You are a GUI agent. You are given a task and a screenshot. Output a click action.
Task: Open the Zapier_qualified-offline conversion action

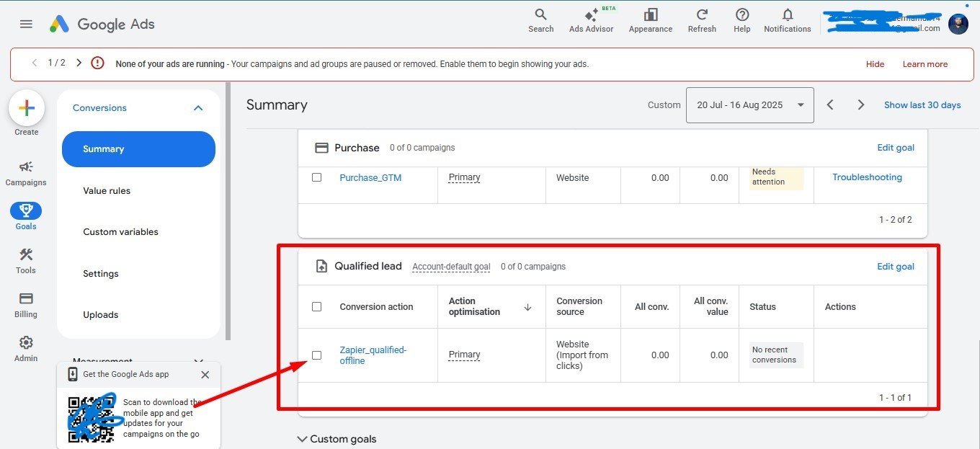(373, 355)
